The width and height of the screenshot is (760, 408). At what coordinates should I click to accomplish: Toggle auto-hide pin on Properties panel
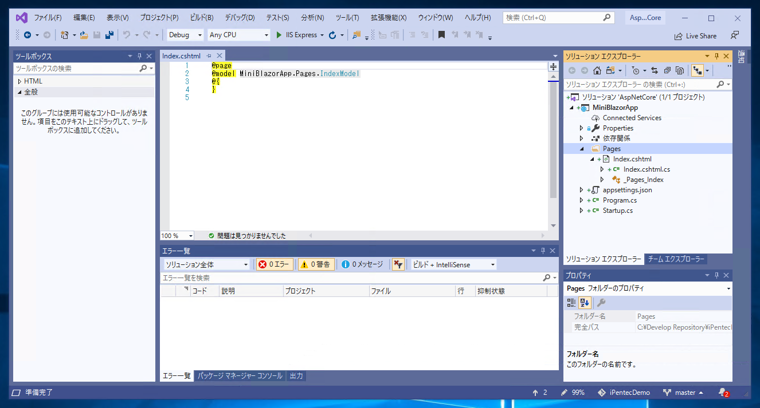[x=716, y=275]
